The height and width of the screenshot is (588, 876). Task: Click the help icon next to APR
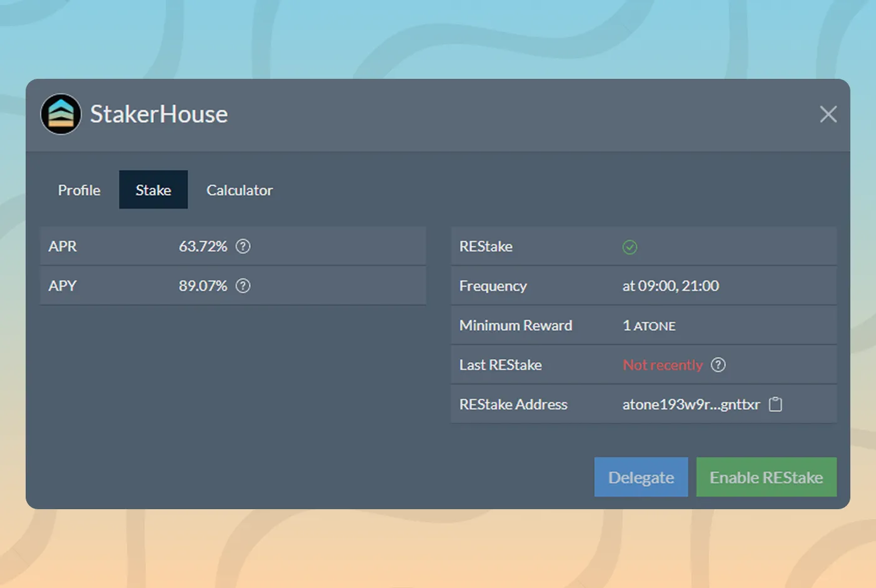click(x=243, y=246)
